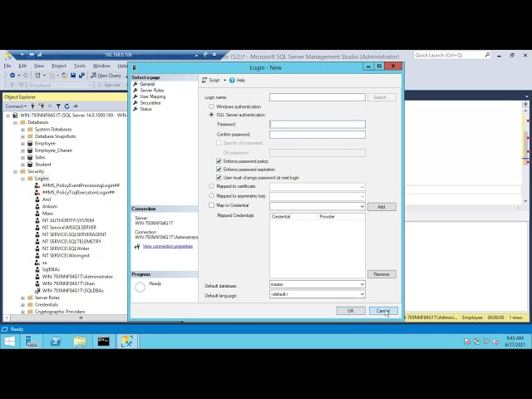Open the Edit menu
Image resolution: width=532 pixels, height=399 pixels.
click(22, 66)
